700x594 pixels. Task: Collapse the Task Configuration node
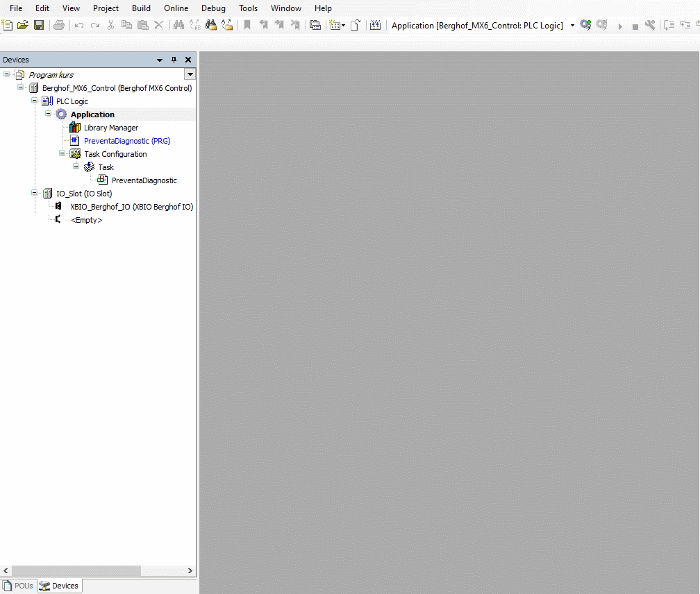tap(62, 153)
